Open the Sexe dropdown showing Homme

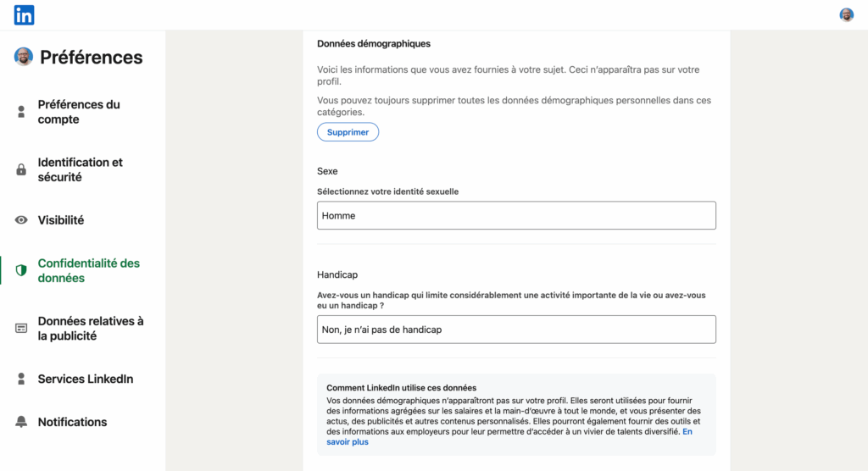tap(516, 215)
